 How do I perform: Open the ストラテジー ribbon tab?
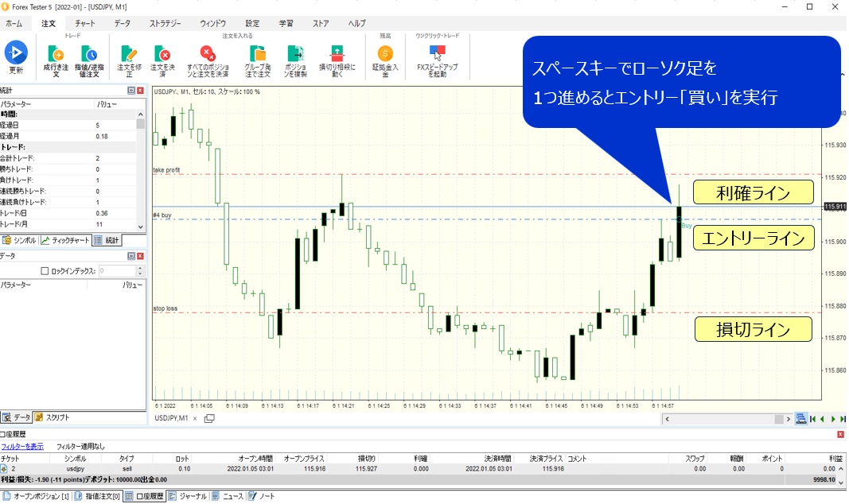(x=166, y=24)
